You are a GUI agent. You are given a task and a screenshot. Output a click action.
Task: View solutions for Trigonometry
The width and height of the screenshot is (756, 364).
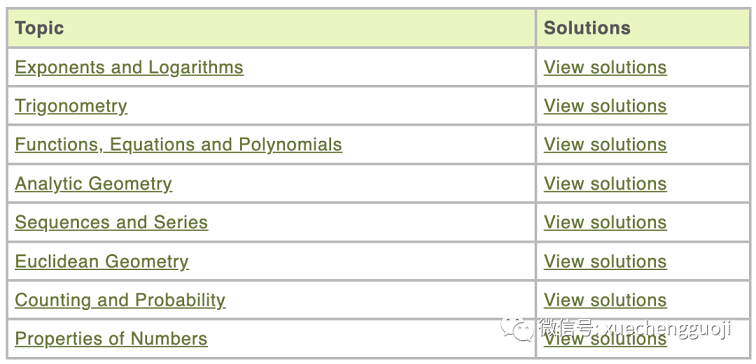pos(605,106)
